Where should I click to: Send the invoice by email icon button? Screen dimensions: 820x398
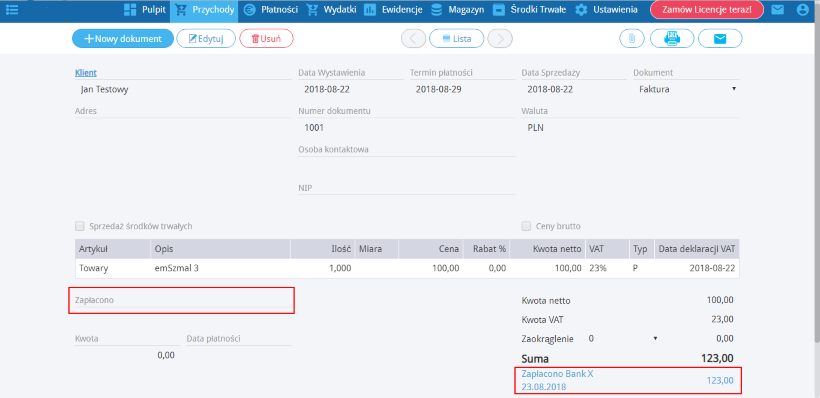coord(720,39)
